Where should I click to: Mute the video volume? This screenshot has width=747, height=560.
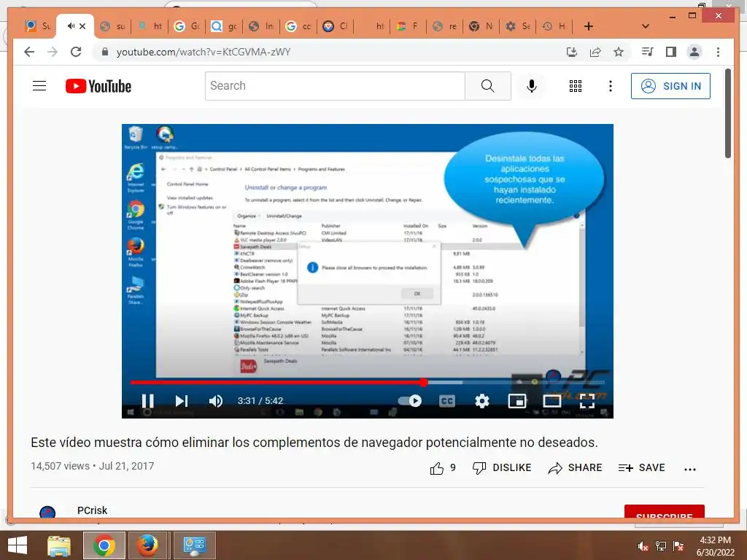coord(215,401)
